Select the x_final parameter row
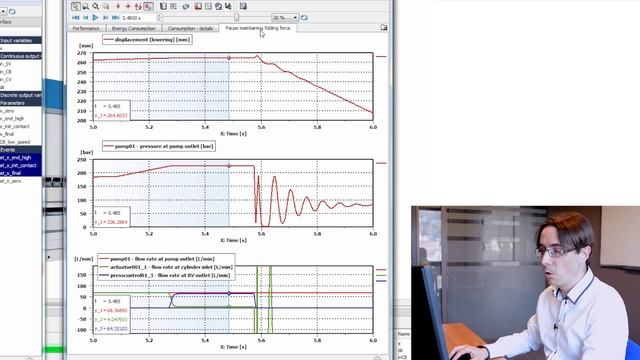Viewport: 640px width, 360px height. point(20,134)
